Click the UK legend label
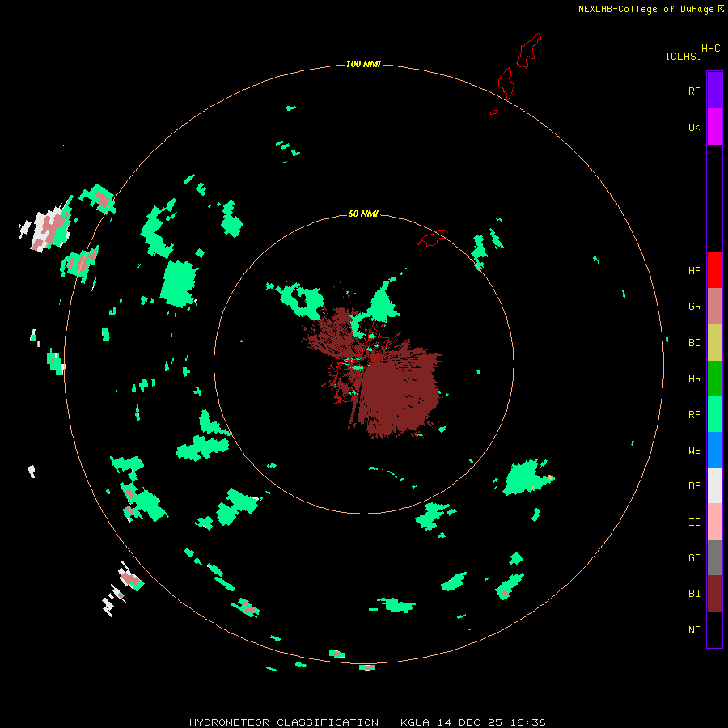Image resolution: width=728 pixels, height=728 pixels. 694,127
